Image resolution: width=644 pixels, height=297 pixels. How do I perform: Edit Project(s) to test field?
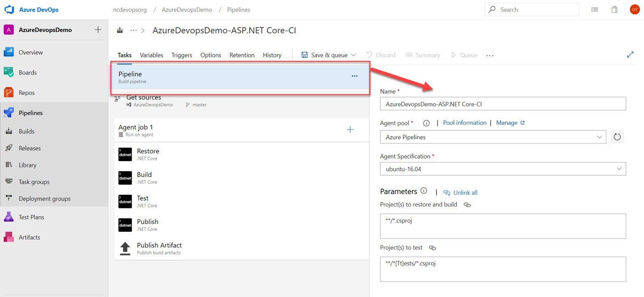(503, 269)
